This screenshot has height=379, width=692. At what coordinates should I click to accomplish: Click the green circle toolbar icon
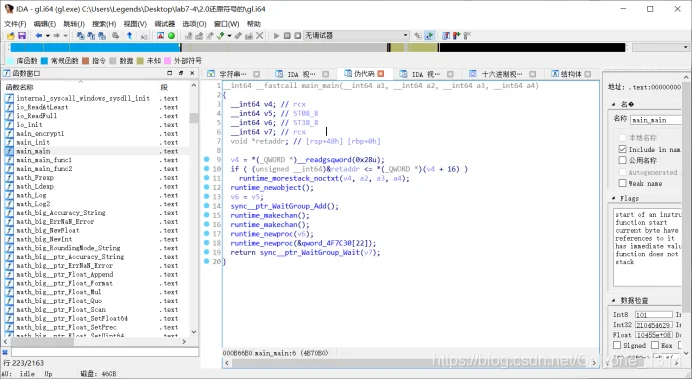tap(172, 36)
